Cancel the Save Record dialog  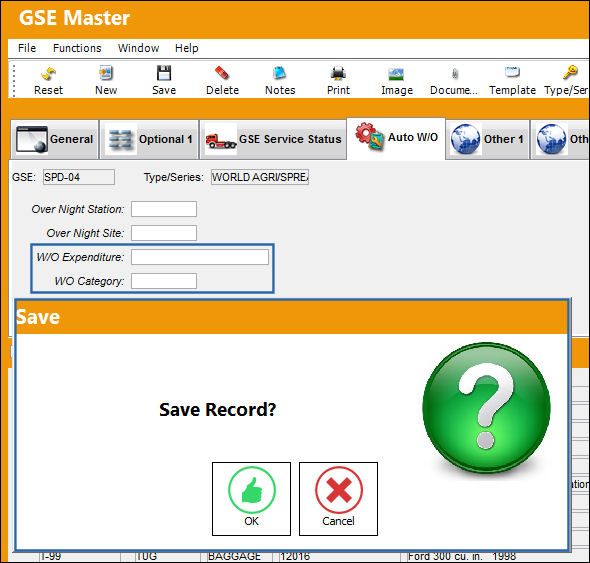point(338,499)
